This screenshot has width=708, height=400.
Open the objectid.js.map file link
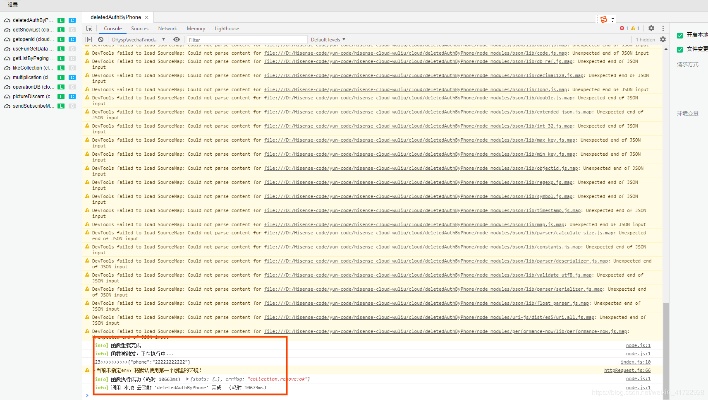(x=421, y=168)
